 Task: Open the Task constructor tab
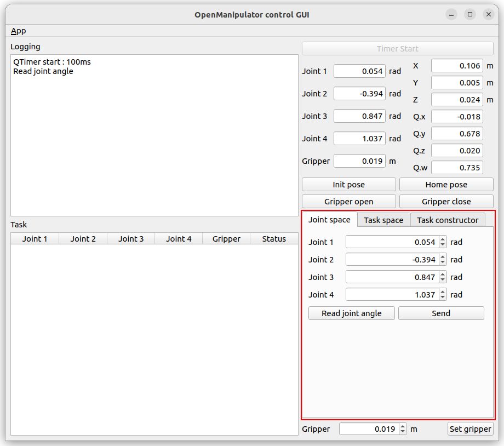(448, 220)
